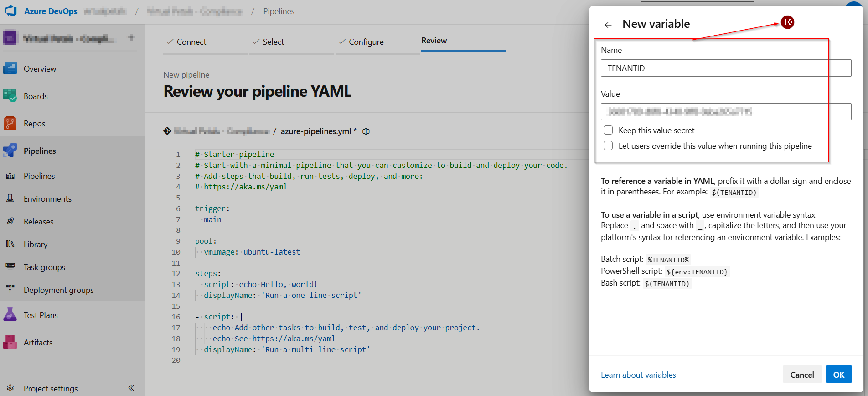This screenshot has height=396, width=868.
Task: Click the azure-pipelines.yml file name
Action: (x=316, y=131)
